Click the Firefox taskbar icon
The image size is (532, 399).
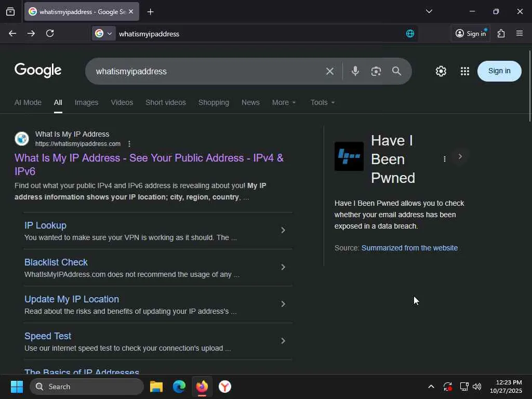202,387
